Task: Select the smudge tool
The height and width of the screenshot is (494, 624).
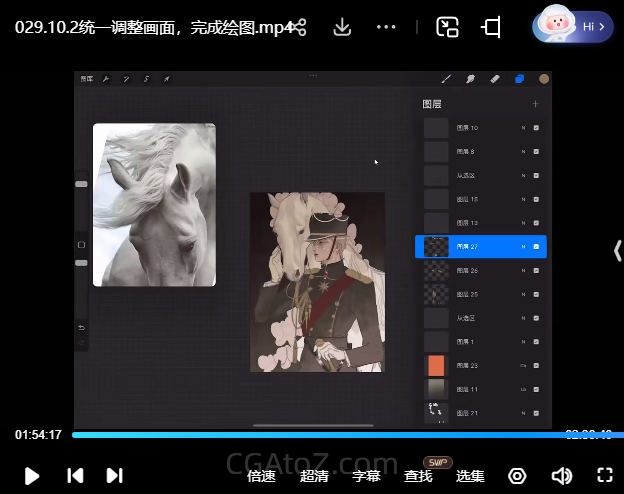Action: (470, 79)
